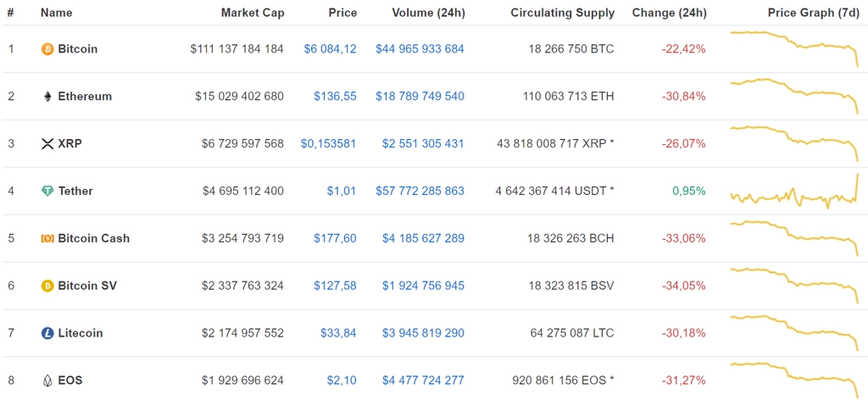Open Bitcoin price link $6 084,12

point(330,49)
